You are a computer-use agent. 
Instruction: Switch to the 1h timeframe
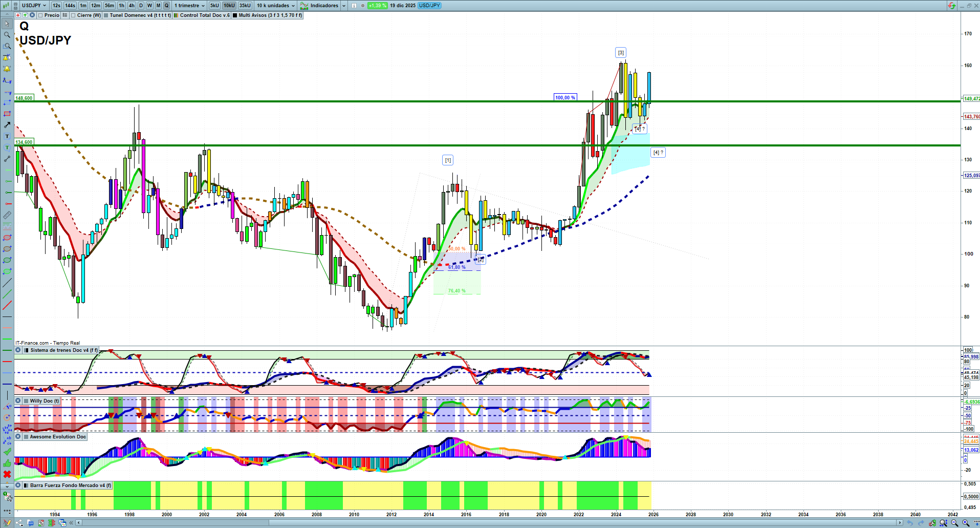121,6
